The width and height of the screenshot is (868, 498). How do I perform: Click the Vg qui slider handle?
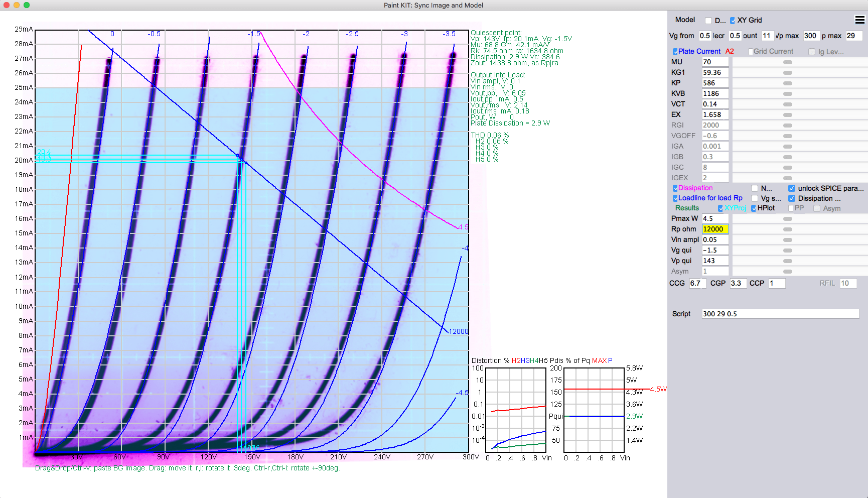(788, 251)
